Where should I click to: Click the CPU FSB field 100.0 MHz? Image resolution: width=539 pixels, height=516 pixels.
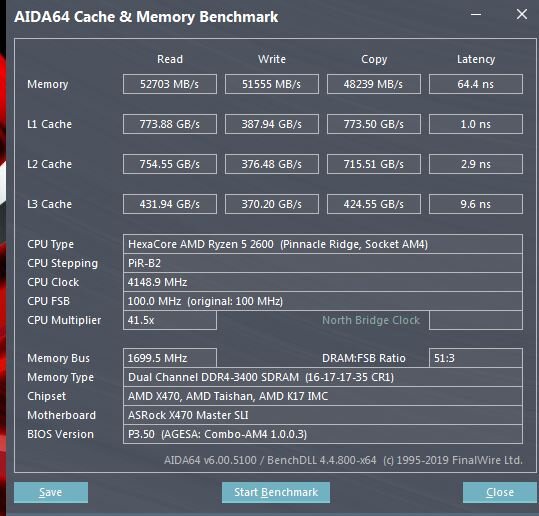click(x=323, y=301)
